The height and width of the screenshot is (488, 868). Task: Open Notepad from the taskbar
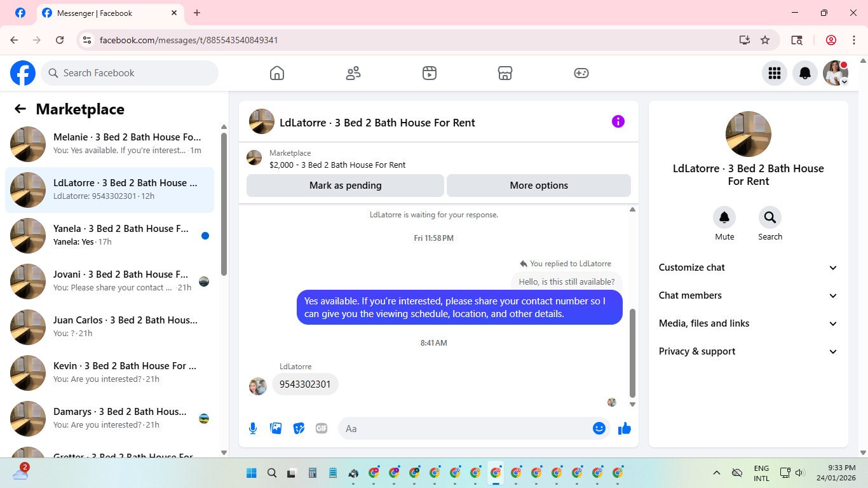tap(333, 473)
